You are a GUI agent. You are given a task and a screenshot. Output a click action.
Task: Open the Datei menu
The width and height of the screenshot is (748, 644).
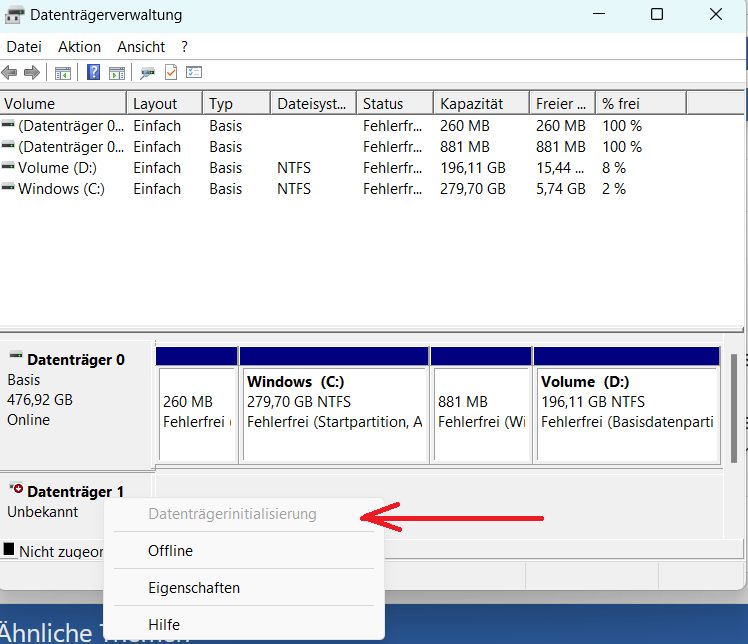(x=24, y=47)
